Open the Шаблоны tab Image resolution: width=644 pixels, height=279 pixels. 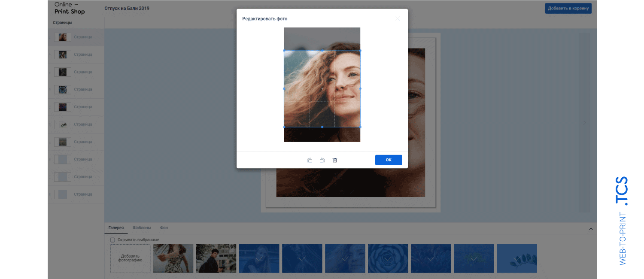[x=142, y=228]
